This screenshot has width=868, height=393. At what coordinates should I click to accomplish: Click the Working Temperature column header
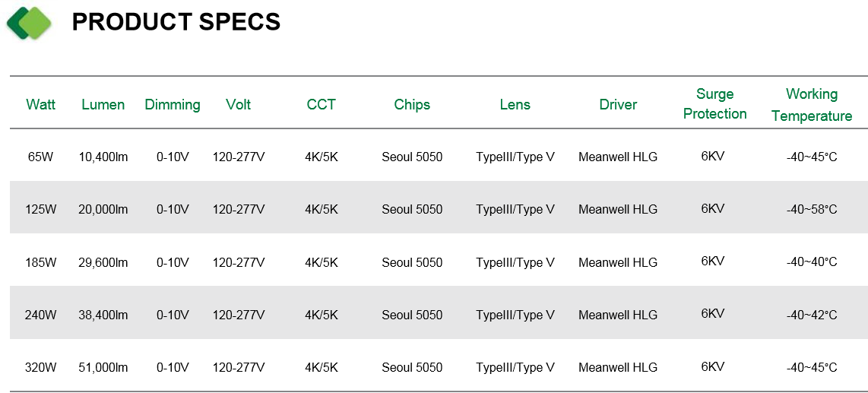point(812,105)
